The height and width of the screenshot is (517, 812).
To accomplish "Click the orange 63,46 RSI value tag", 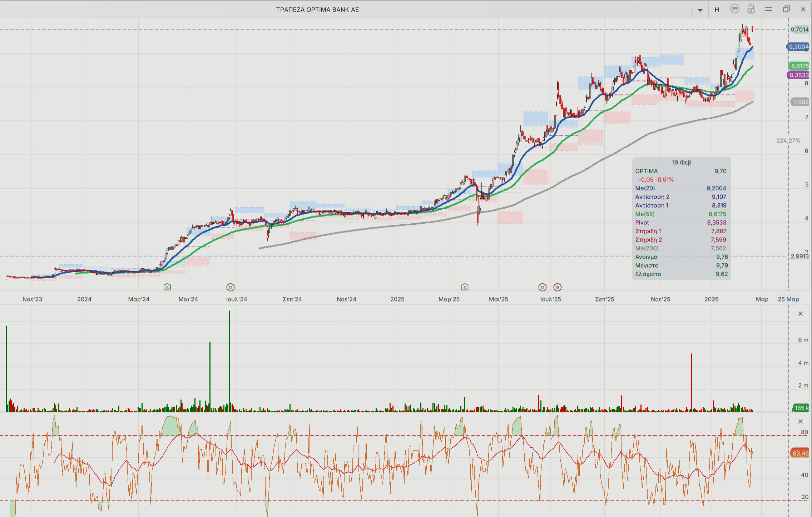I will [800, 453].
